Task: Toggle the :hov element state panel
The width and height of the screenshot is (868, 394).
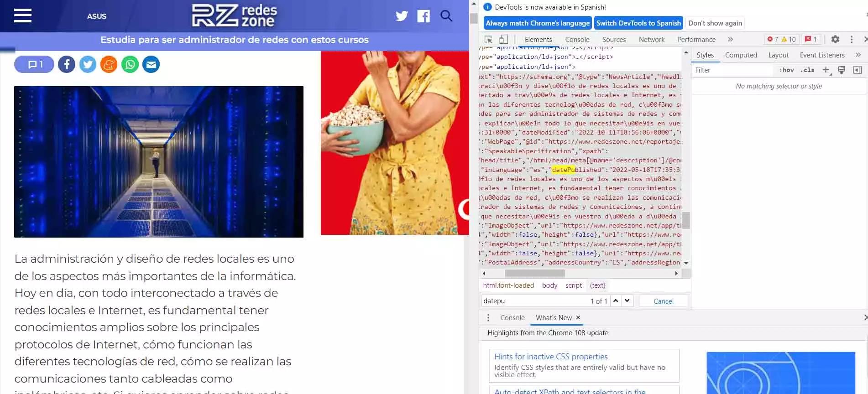Action: pyautogui.click(x=786, y=70)
